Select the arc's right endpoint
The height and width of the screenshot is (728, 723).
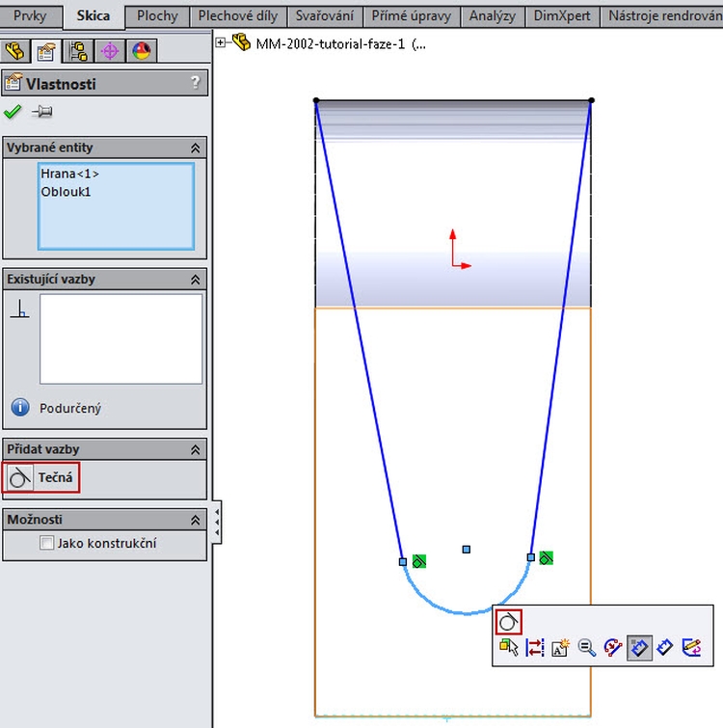(x=531, y=557)
